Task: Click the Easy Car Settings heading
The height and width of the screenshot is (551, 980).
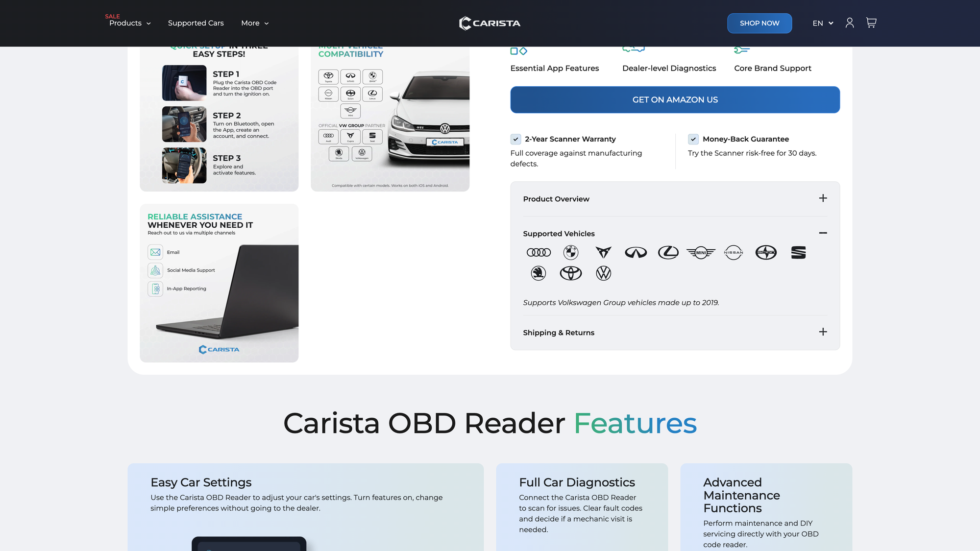Action: click(201, 482)
